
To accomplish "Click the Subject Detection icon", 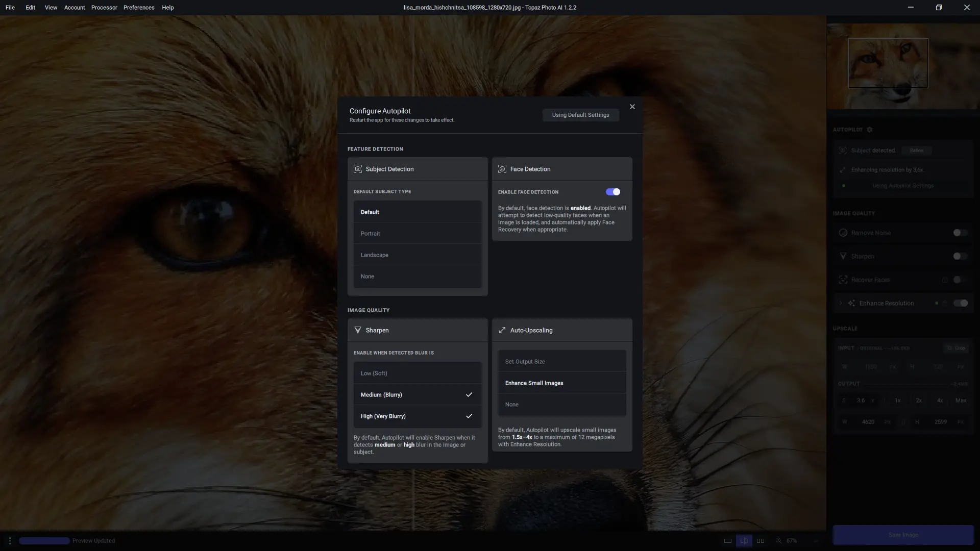I will click(x=358, y=169).
